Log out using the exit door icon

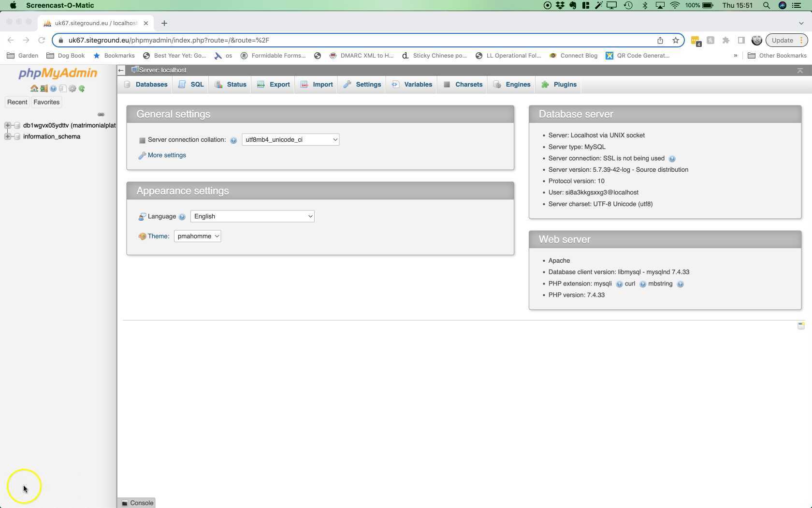click(x=44, y=89)
